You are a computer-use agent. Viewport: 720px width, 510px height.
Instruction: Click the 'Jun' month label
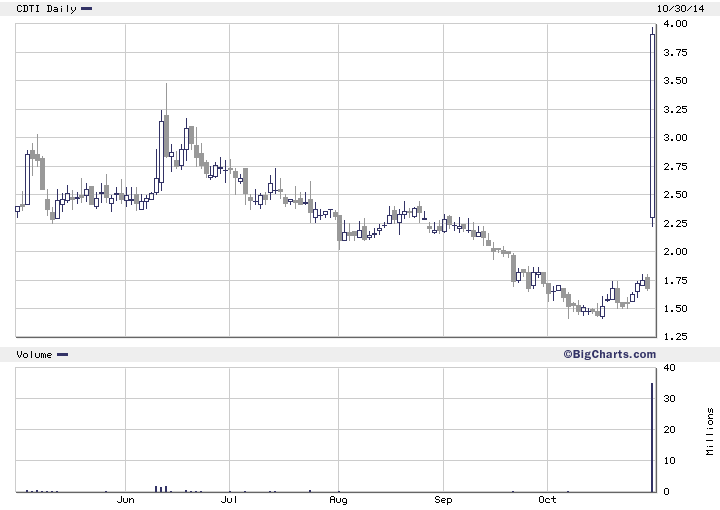tap(125, 500)
